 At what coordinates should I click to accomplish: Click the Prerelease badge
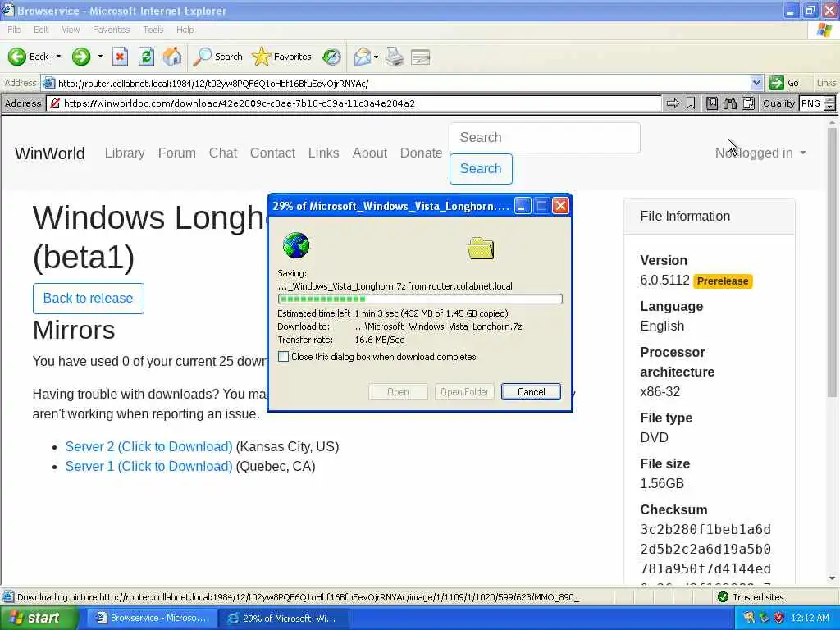(723, 281)
